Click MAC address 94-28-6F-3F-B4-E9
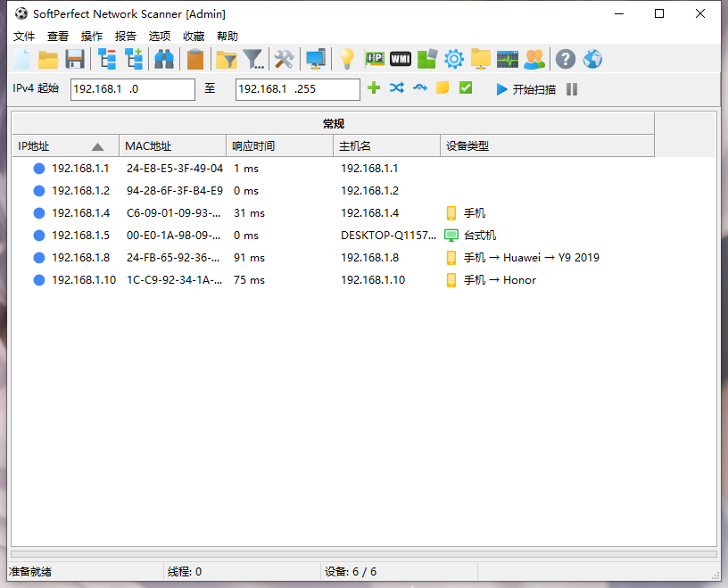The height and width of the screenshot is (588, 728). (175, 190)
